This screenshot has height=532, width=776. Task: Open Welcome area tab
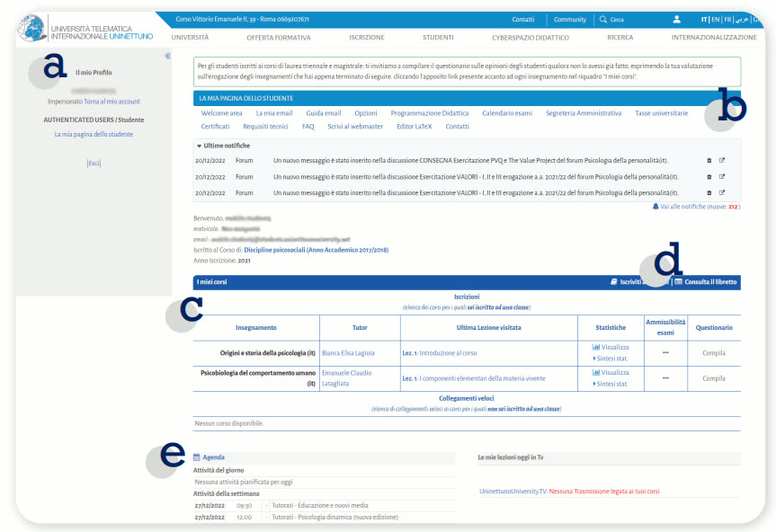point(222,113)
